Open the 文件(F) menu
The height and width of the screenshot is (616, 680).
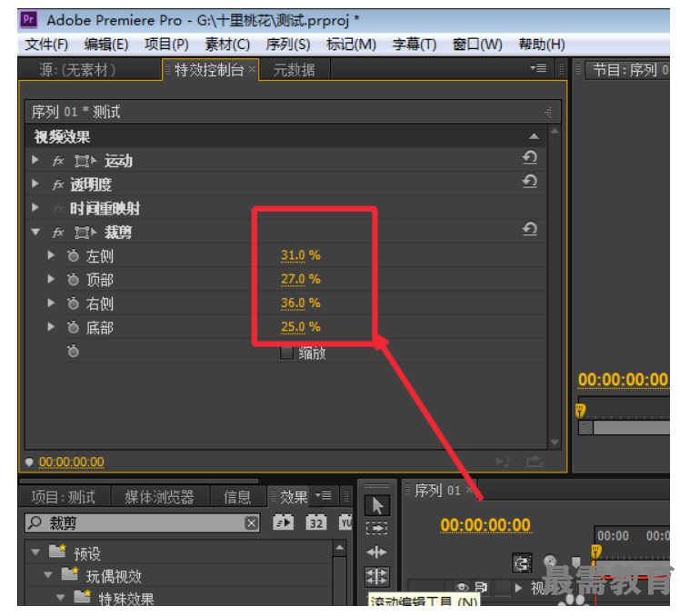46,45
